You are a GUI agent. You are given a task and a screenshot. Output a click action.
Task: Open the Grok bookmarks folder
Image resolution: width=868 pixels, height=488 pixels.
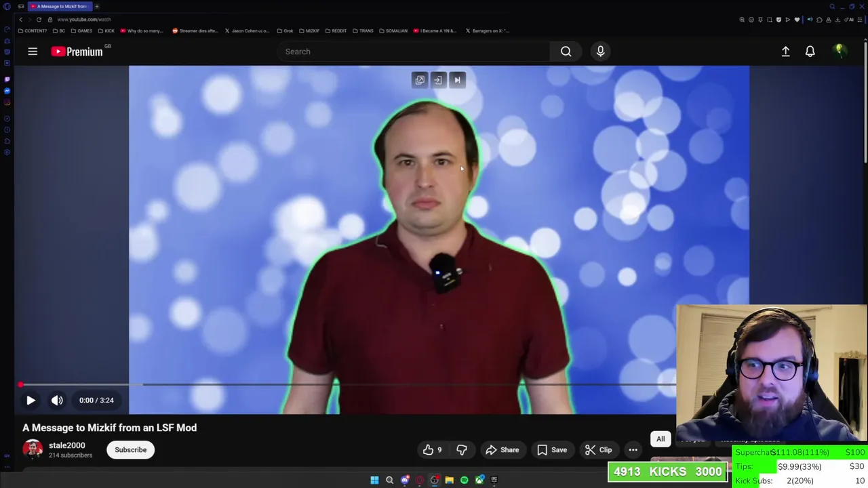click(285, 30)
